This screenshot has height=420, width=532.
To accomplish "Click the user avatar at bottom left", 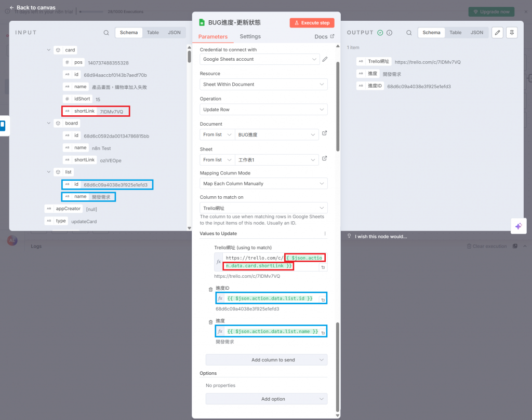I will coord(12,240).
